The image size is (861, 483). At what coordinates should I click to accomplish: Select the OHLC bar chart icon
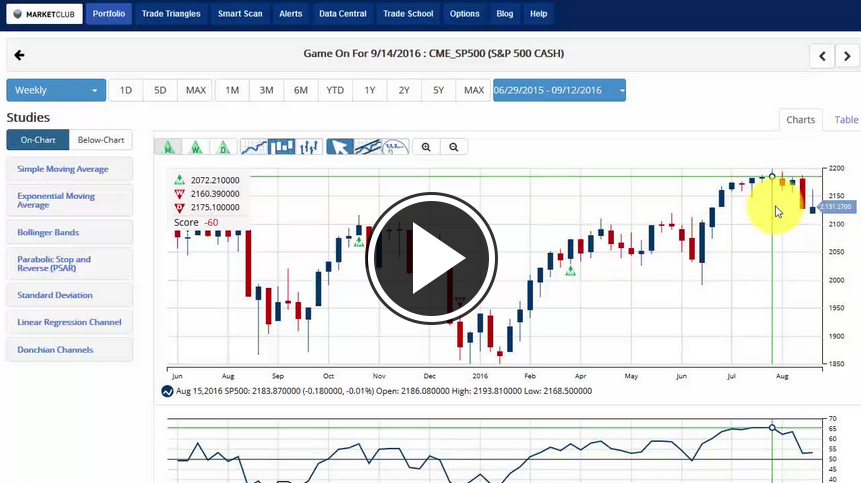[x=310, y=147]
